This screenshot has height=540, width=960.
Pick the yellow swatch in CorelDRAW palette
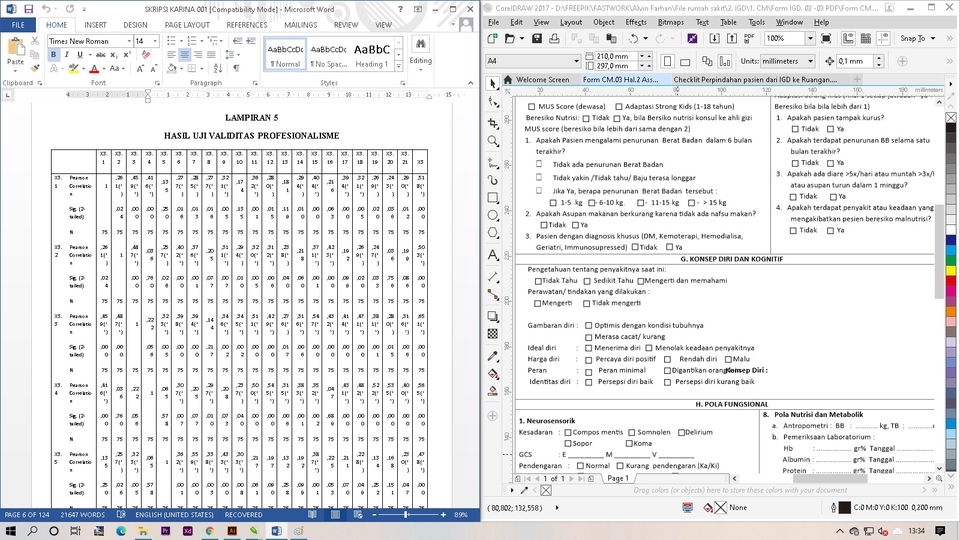[x=950, y=269]
